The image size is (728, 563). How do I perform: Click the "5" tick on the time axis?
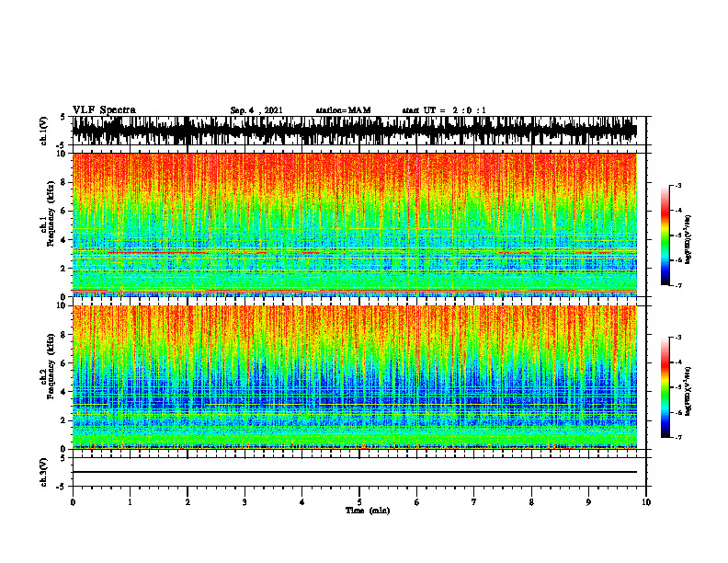point(359,502)
